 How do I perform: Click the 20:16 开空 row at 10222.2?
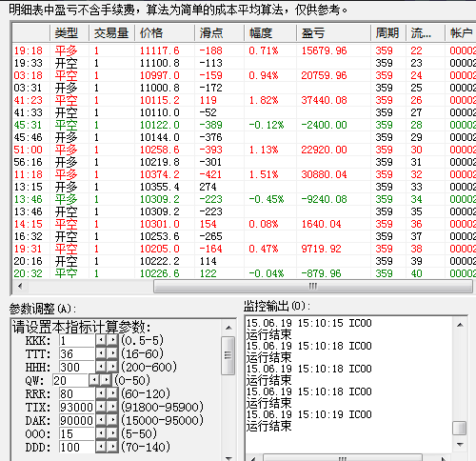point(245,261)
